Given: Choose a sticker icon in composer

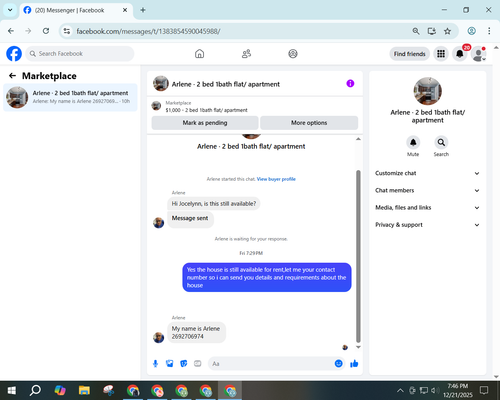Looking at the screenshot, I should pos(183,363).
